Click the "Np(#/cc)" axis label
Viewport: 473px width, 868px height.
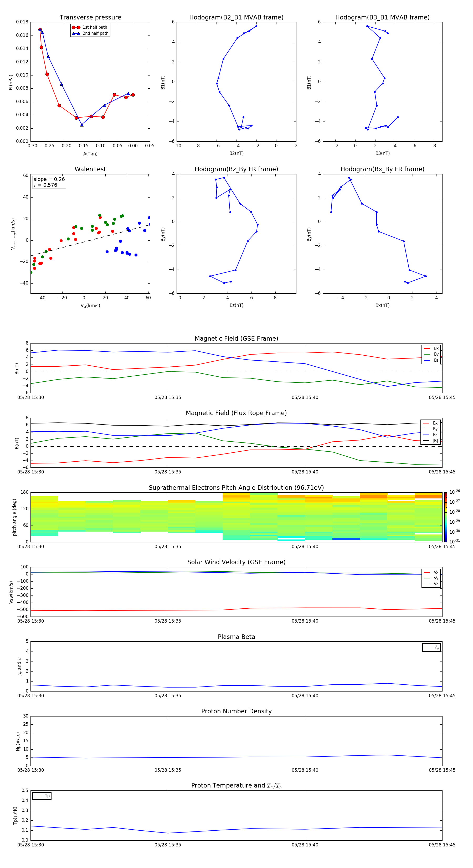click(18, 741)
